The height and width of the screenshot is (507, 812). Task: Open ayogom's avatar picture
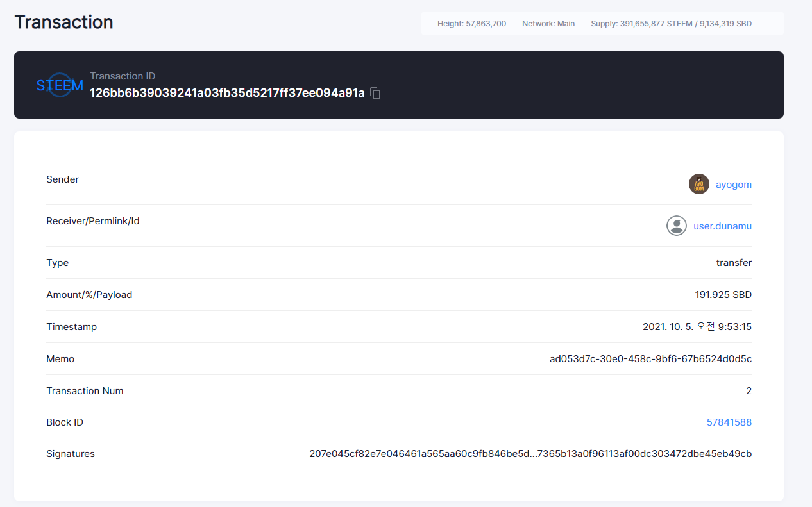(x=699, y=184)
